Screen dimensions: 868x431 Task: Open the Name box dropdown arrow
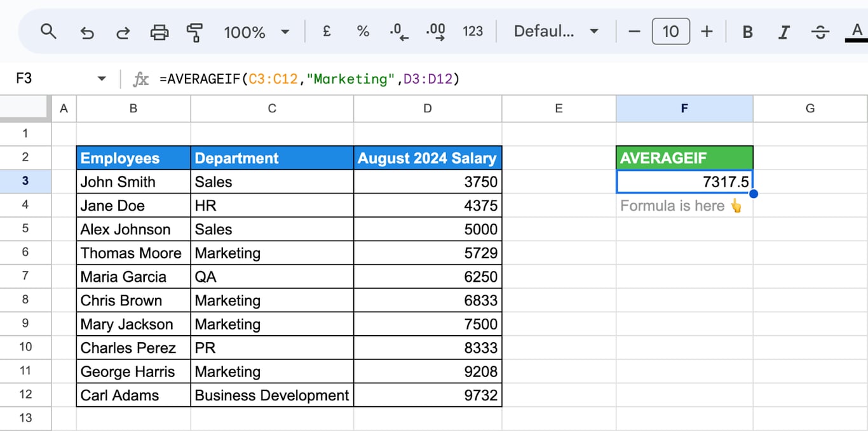point(102,79)
